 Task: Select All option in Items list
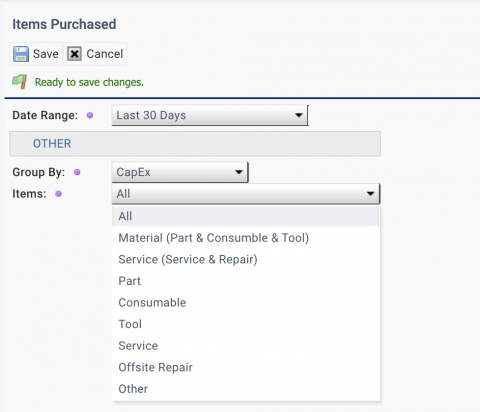(246, 216)
